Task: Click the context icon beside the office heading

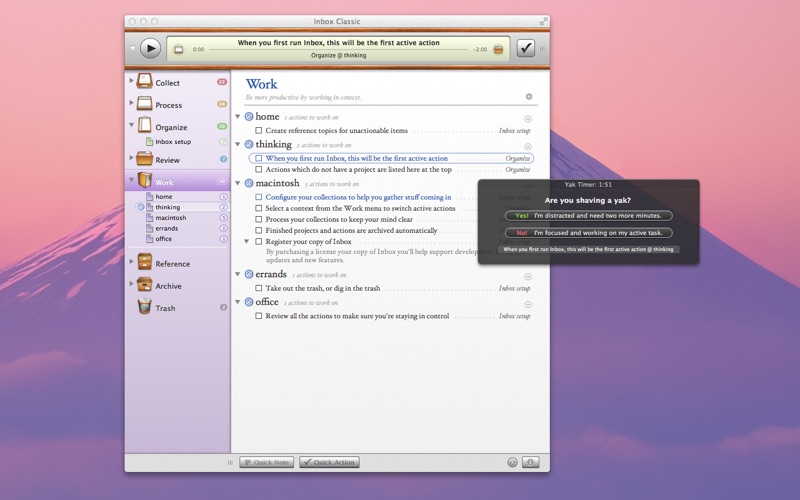Action: 249,302
